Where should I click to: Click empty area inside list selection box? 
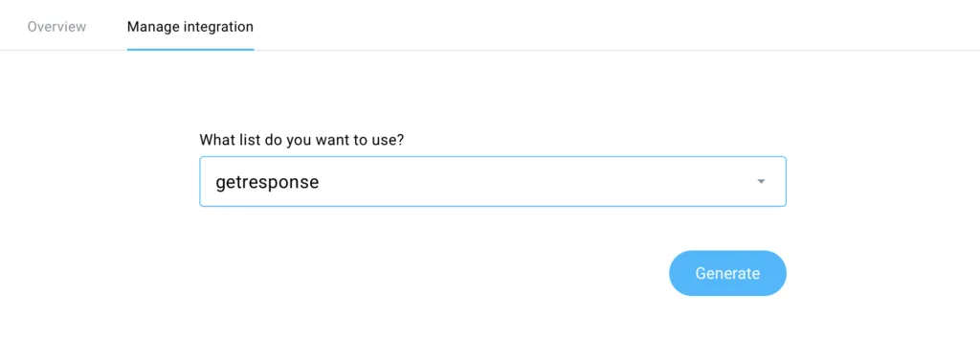531,182
